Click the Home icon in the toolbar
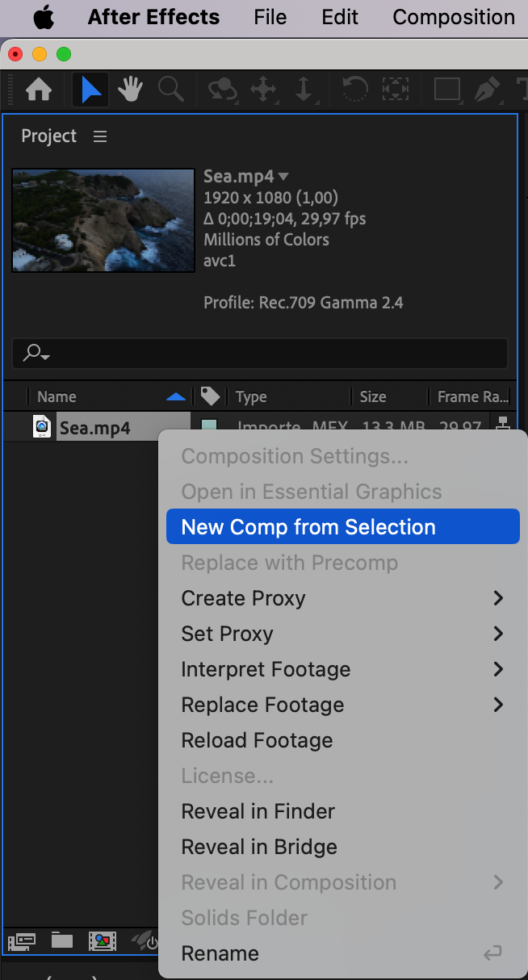Viewport: 528px width, 980px height. point(38,90)
